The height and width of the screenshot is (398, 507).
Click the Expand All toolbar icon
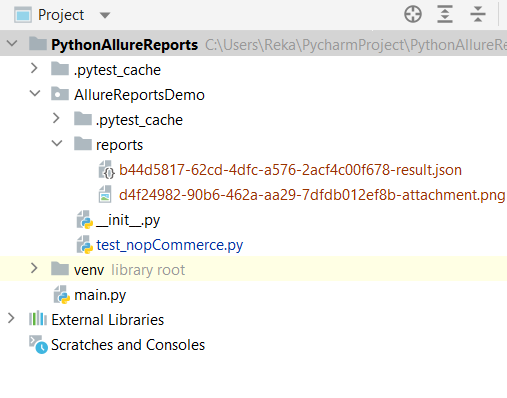[x=445, y=14]
